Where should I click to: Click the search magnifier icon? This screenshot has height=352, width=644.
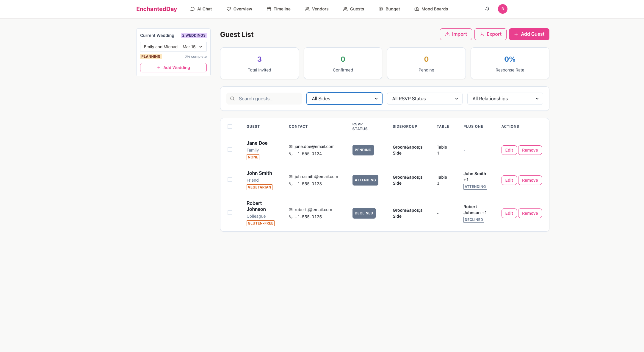tap(232, 99)
